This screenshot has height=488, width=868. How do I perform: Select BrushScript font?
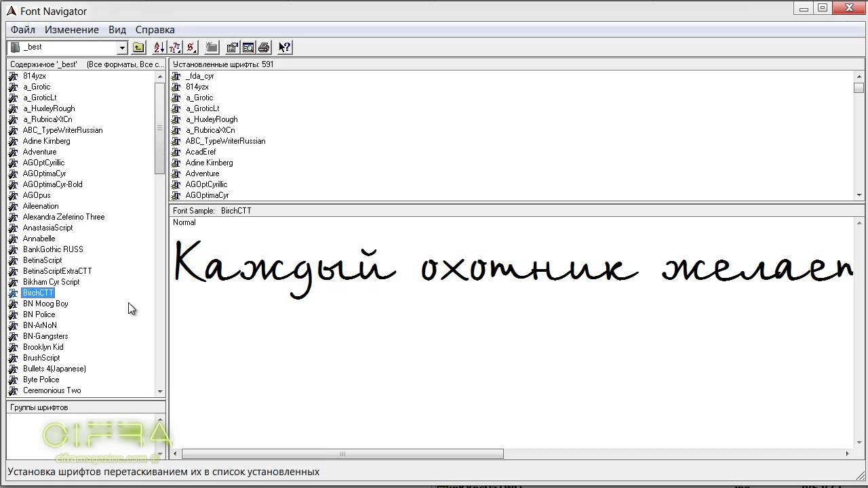(x=42, y=358)
